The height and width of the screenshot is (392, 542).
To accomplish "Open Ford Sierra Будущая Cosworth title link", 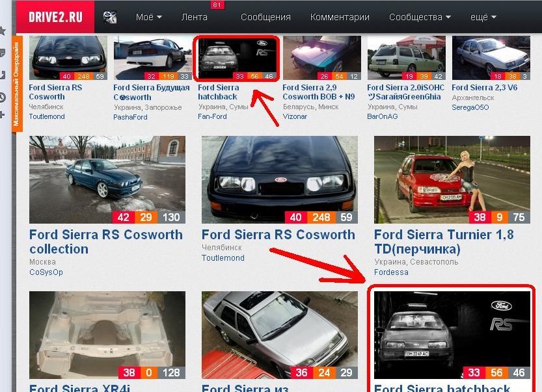I will [152, 92].
